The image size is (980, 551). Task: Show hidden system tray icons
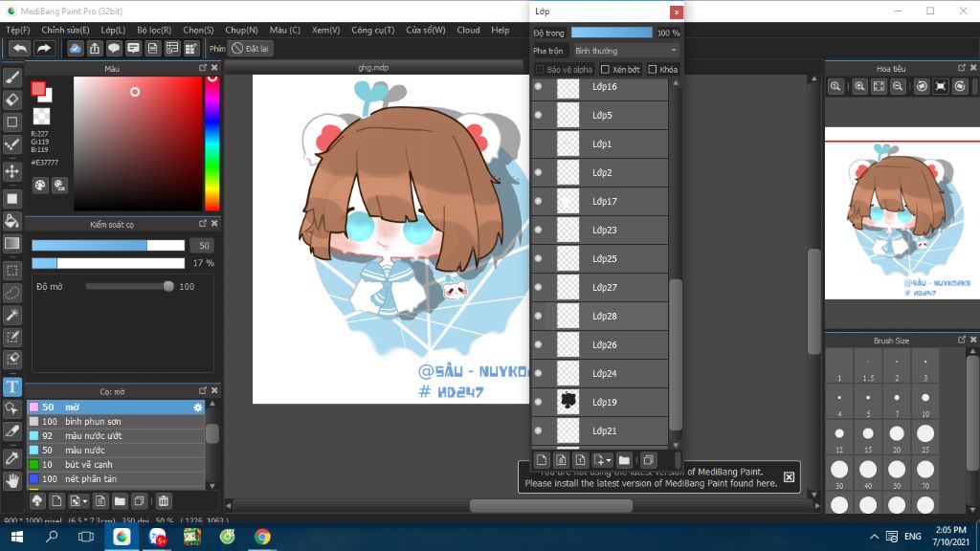[874, 537]
